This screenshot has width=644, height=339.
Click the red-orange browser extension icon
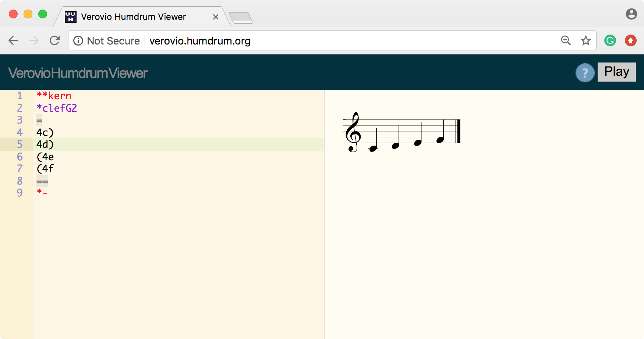(x=631, y=40)
